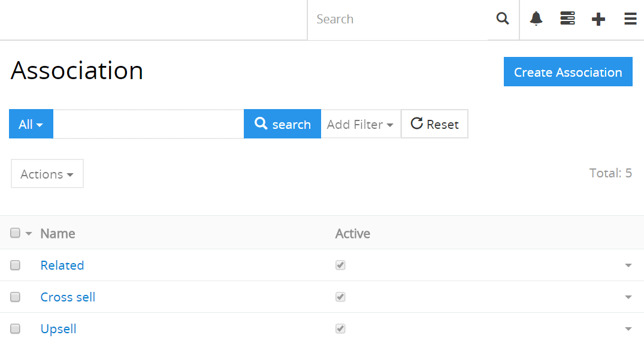Open the hamburger menu

tap(630, 19)
